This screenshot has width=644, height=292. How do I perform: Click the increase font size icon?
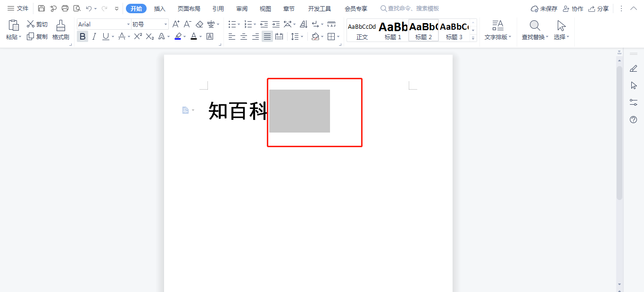(x=176, y=24)
